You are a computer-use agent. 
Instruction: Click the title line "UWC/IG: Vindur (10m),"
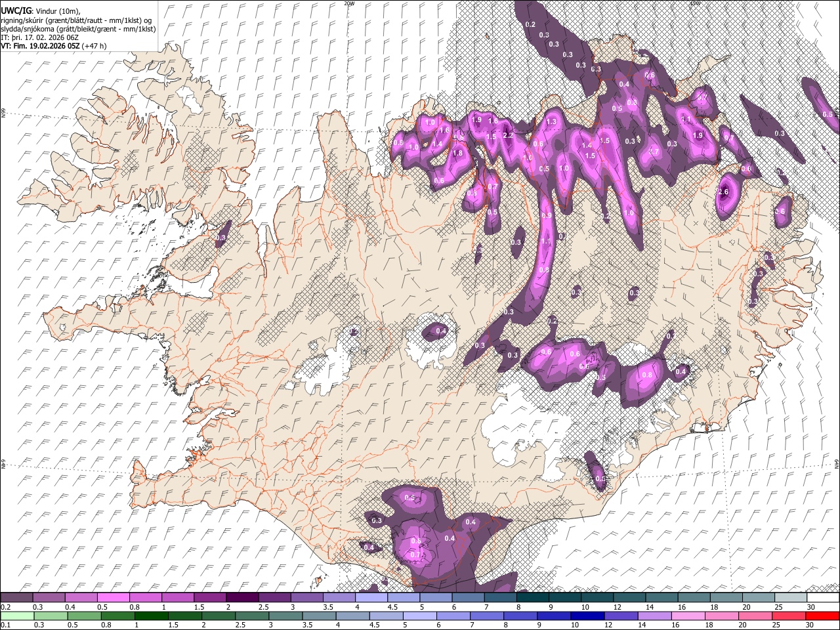41,11
